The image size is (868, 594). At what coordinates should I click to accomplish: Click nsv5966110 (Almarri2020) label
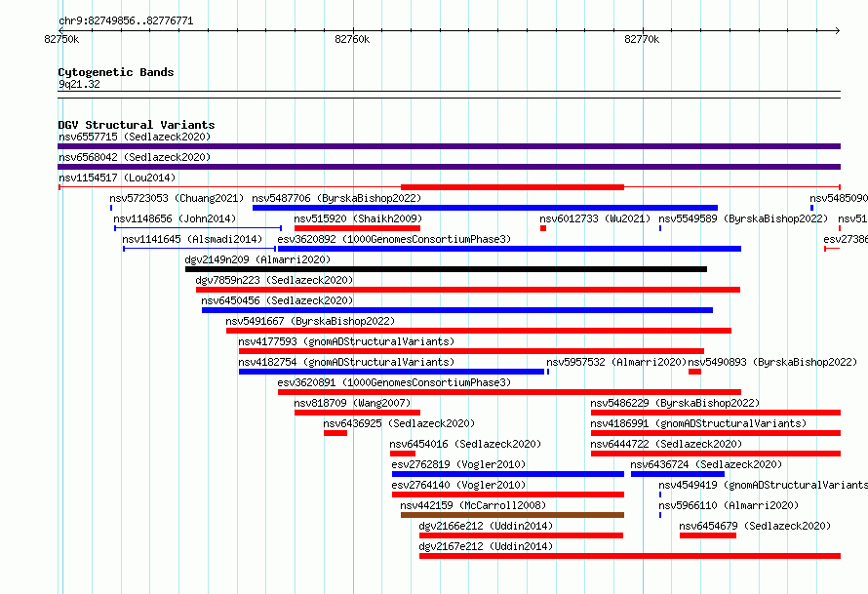point(729,505)
